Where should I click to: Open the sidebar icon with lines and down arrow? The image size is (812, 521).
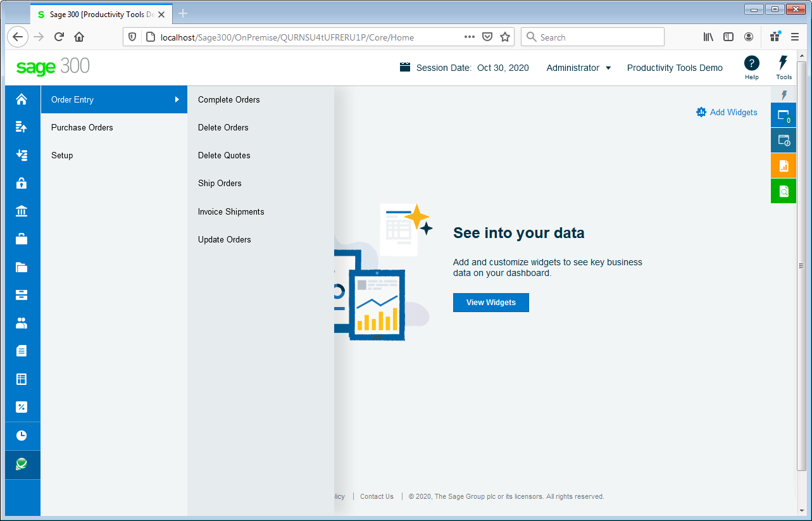(22, 155)
